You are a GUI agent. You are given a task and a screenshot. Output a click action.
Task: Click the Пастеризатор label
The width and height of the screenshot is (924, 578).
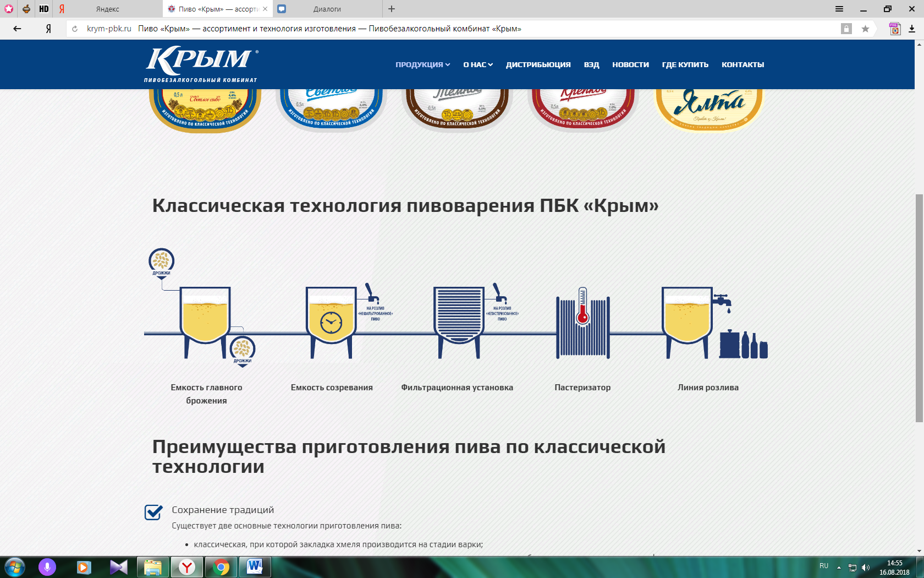tap(582, 388)
